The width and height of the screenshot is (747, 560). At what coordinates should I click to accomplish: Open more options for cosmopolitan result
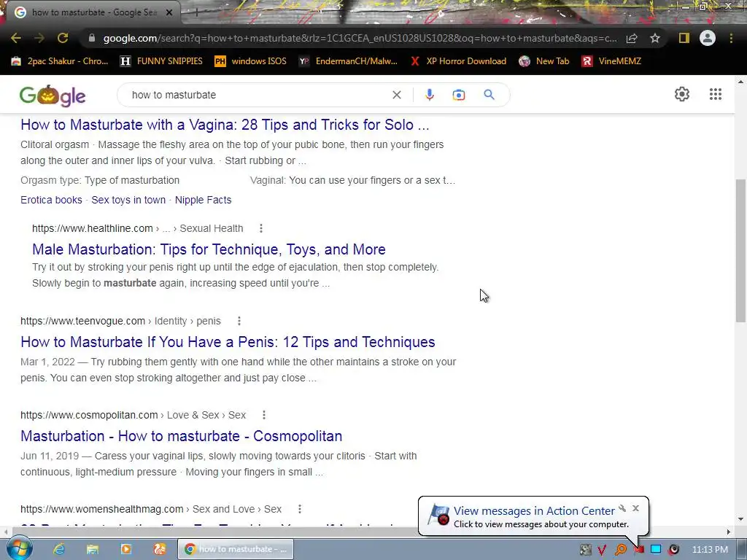(264, 415)
